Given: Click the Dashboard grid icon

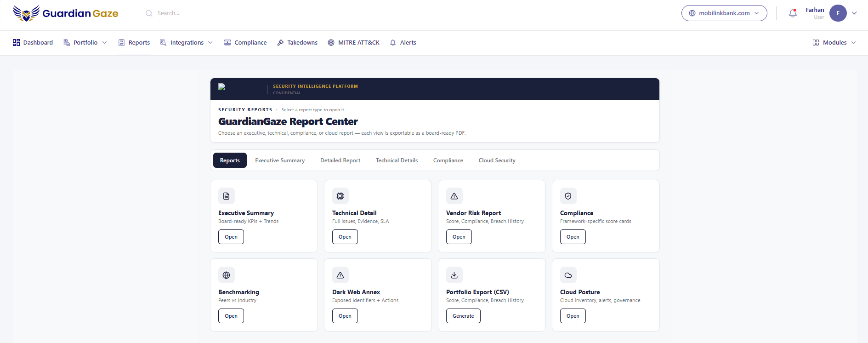Looking at the screenshot, I should click(17, 43).
